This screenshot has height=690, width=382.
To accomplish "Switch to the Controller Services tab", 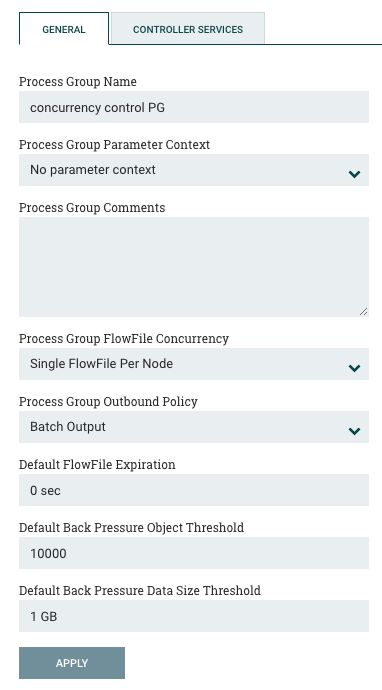I will pos(188,29).
